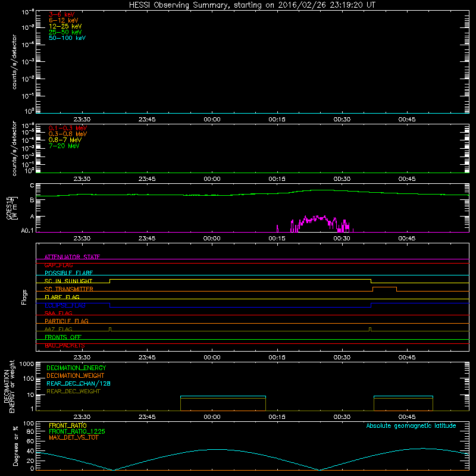Click the second cyan decimation block near 00:45
This screenshot has width=476, height=476.
(x=403, y=396)
